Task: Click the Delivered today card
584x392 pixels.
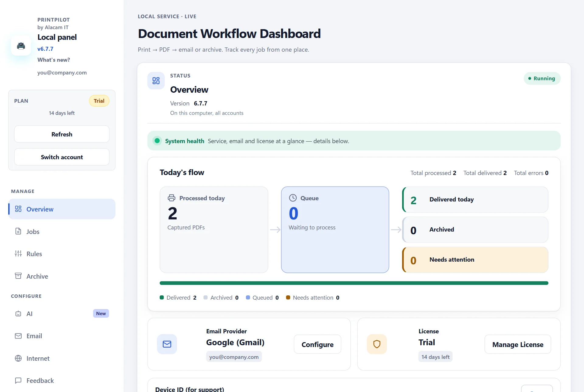Action: click(475, 200)
